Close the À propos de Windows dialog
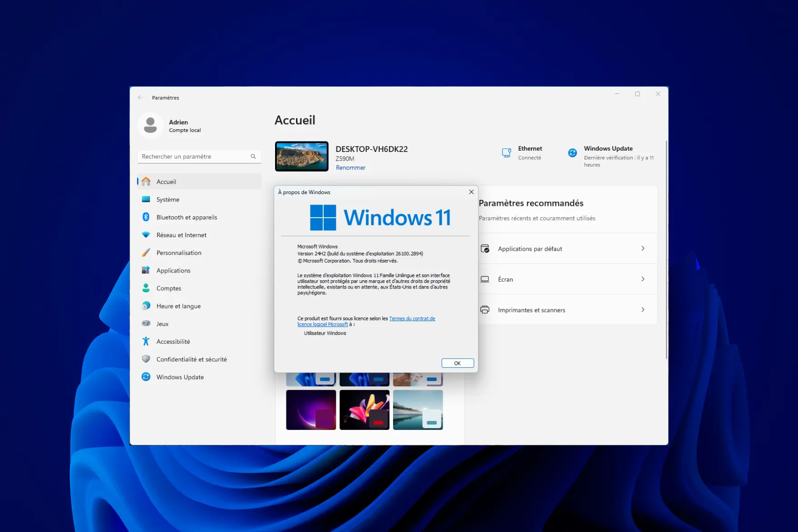 click(x=471, y=192)
